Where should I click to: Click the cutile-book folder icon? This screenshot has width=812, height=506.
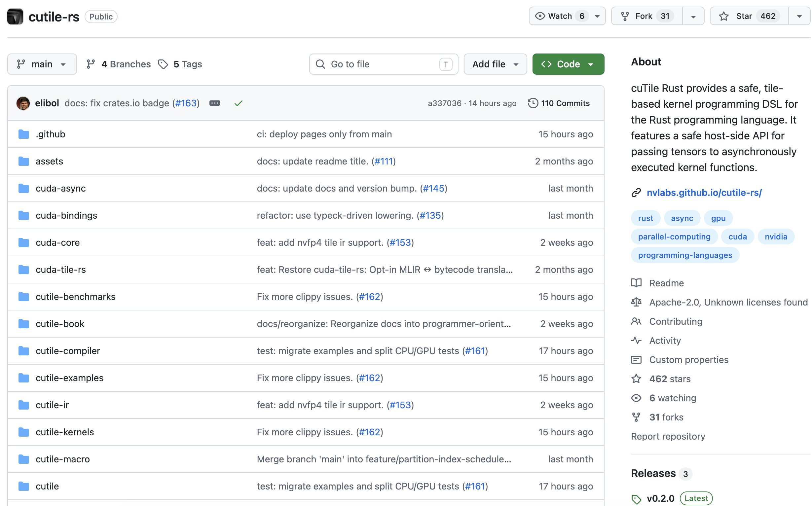(24, 324)
